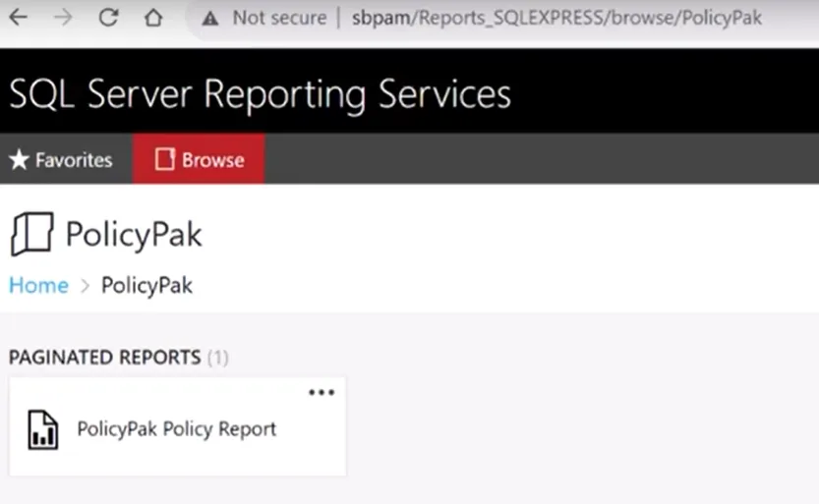Screen dimensions: 819x504
Task: Go to the browser home page icon
Action: pyautogui.click(x=152, y=18)
